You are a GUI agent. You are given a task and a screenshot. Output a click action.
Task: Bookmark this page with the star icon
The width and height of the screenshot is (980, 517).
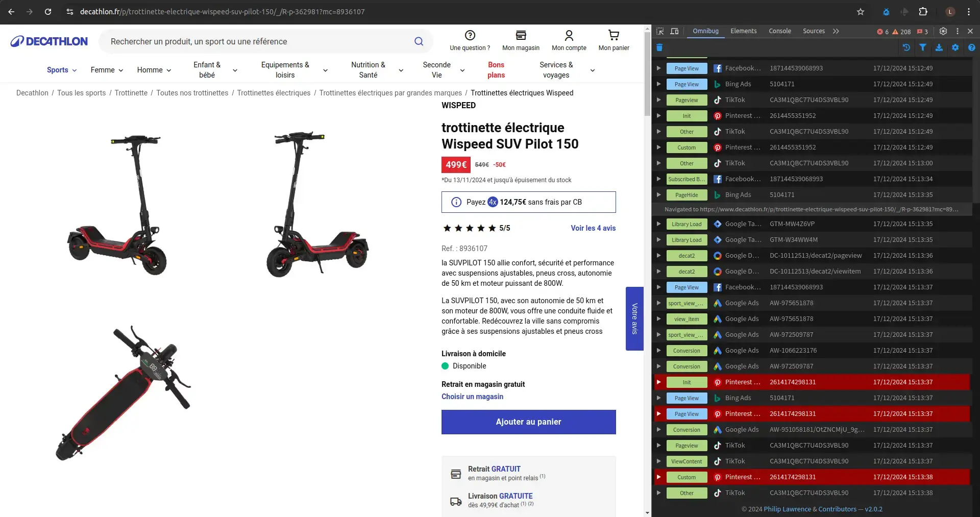pyautogui.click(x=861, y=12)
